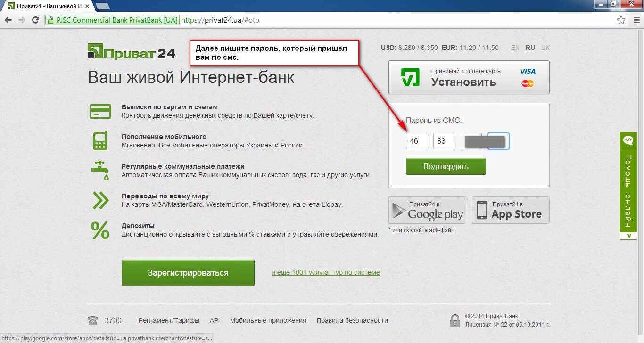The height and width of the screenshot is (343, 644).
Task: Open the Приват24 в App Store button
Action: point(511,210)
